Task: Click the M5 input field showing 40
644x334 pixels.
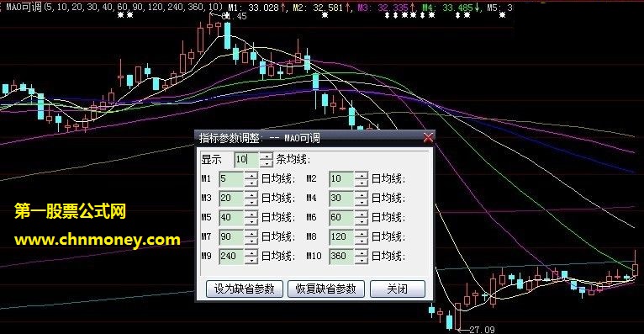Action: [x=232, y=218]
